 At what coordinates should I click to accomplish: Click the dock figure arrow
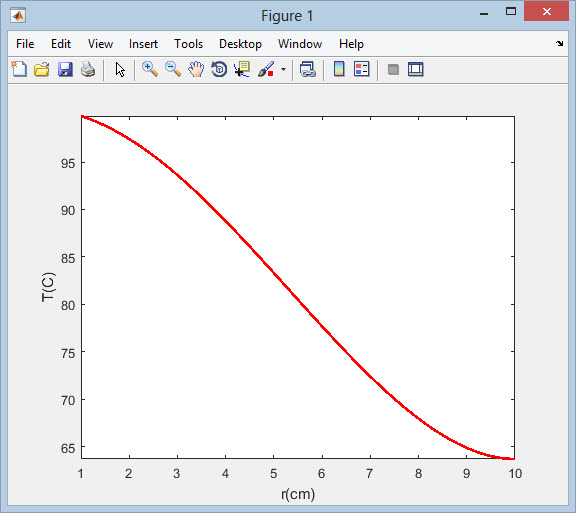559,43
